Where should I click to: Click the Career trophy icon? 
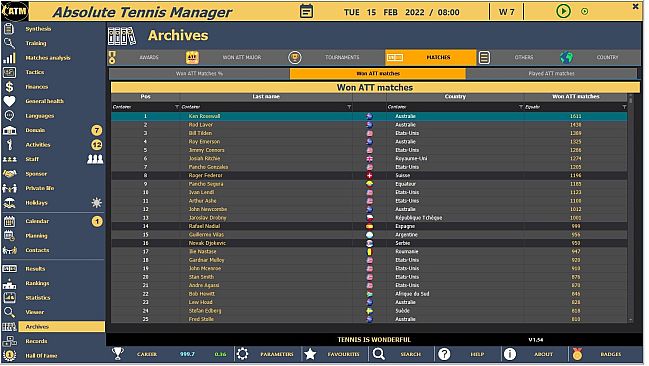tap(118, 354)
